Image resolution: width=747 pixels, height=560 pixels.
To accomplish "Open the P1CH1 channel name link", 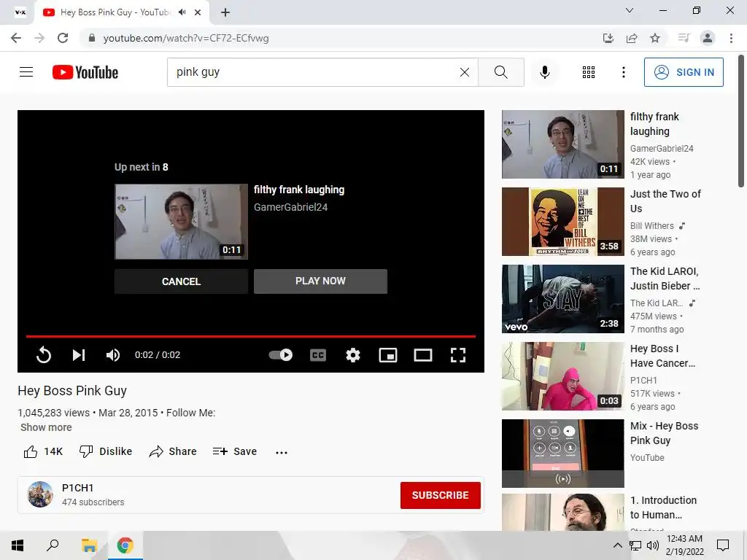I will click(x=77, y=488).
